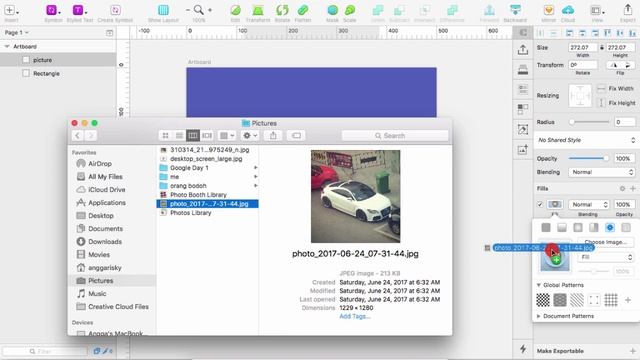Click the Flatten tool icon
The width and height of the screenshot is (640, 360).
[302, 10]
